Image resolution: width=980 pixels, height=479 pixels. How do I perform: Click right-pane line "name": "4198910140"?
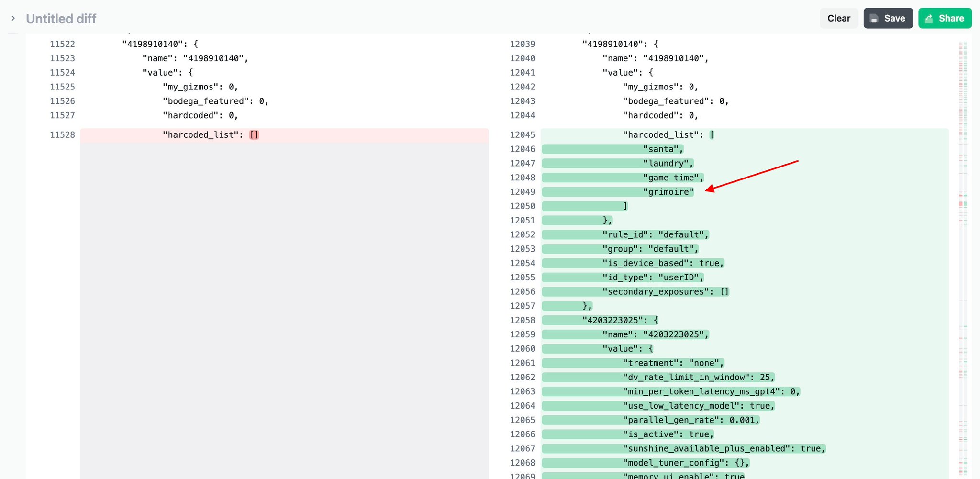(x=656, y=58)
